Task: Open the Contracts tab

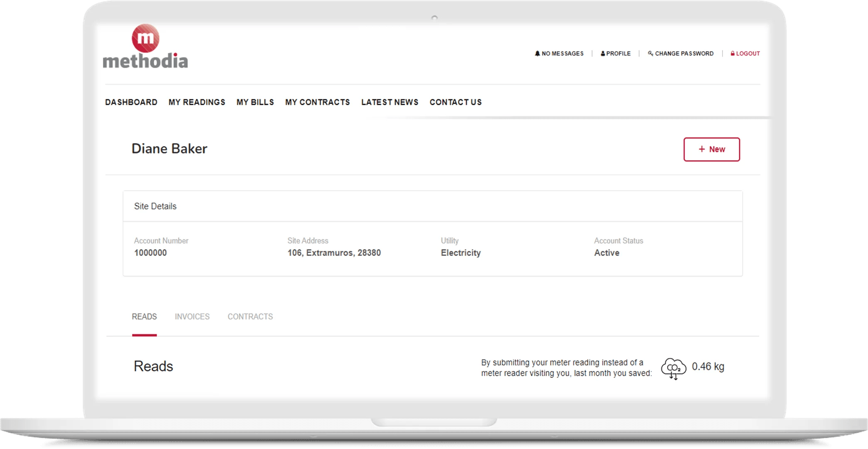Action: 250,317
